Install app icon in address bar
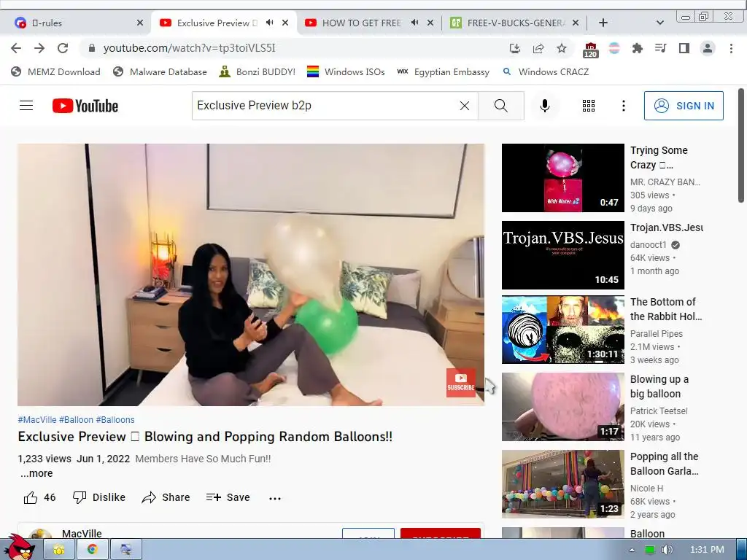Screen dimensions: 747x560 [514, 48]
